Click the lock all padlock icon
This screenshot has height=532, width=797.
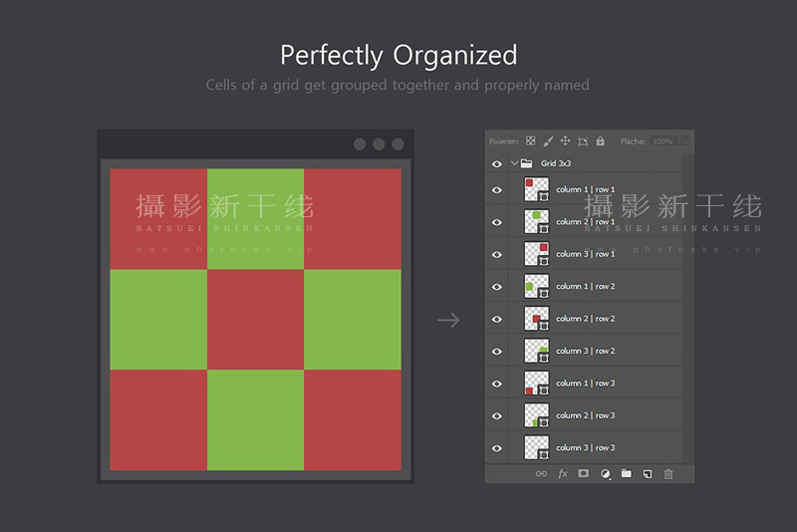(x=601, y=140)
